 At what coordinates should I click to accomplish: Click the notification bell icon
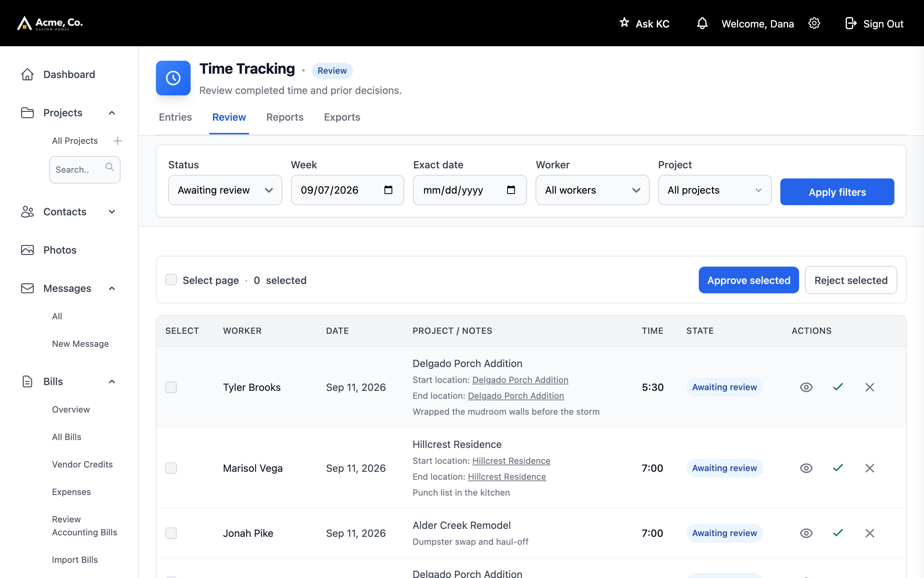click(x=702, y=23)
